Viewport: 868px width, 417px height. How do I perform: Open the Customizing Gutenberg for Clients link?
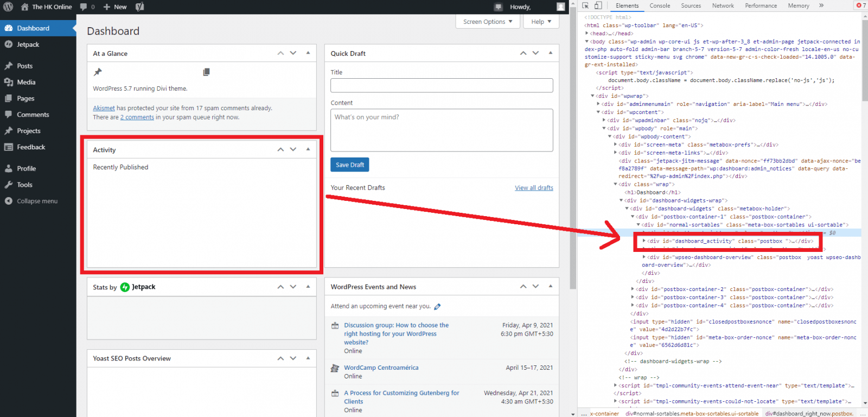pyautogui.click(x=401, y=397)
